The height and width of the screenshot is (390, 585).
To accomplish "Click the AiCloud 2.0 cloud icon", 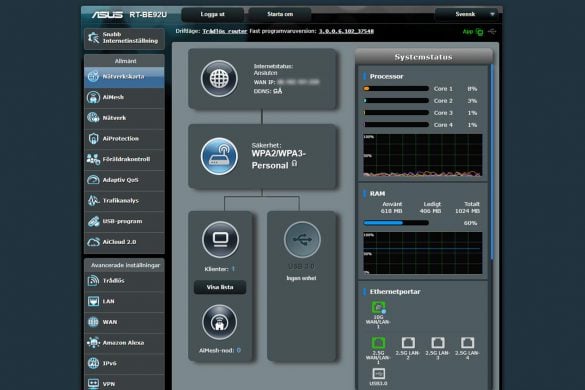I will pos(93,242).
